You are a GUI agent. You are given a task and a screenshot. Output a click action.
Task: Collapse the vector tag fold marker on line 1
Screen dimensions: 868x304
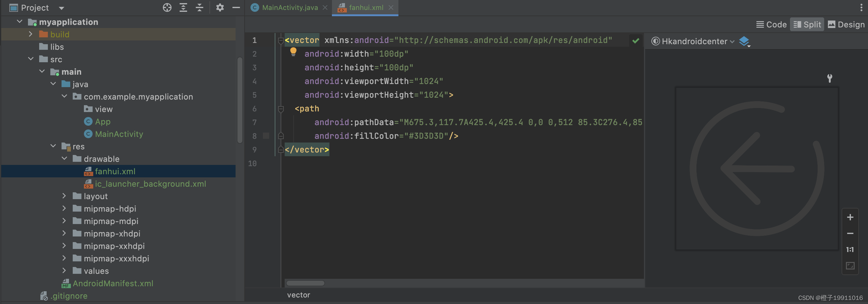coord(280,40)
